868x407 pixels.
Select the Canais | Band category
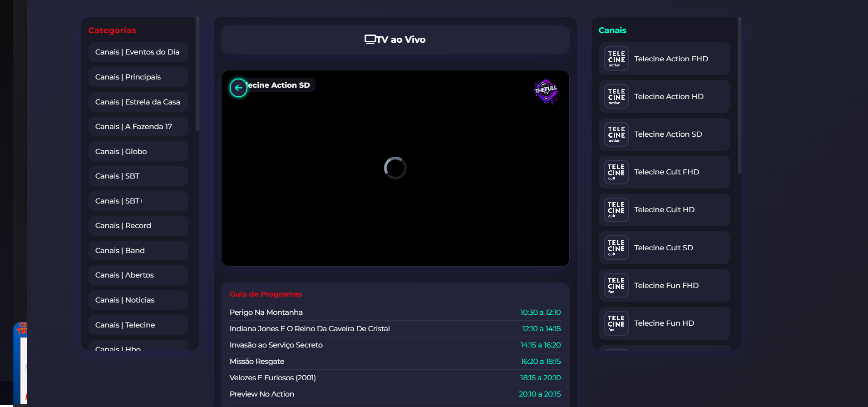coord(138,250)
